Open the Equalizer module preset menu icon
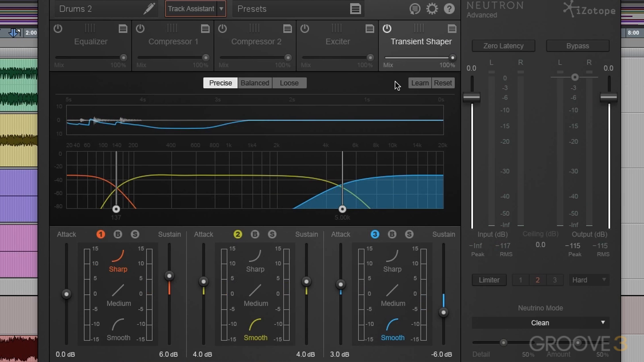This screenshot has width=644, height=362. coord(123,29)
